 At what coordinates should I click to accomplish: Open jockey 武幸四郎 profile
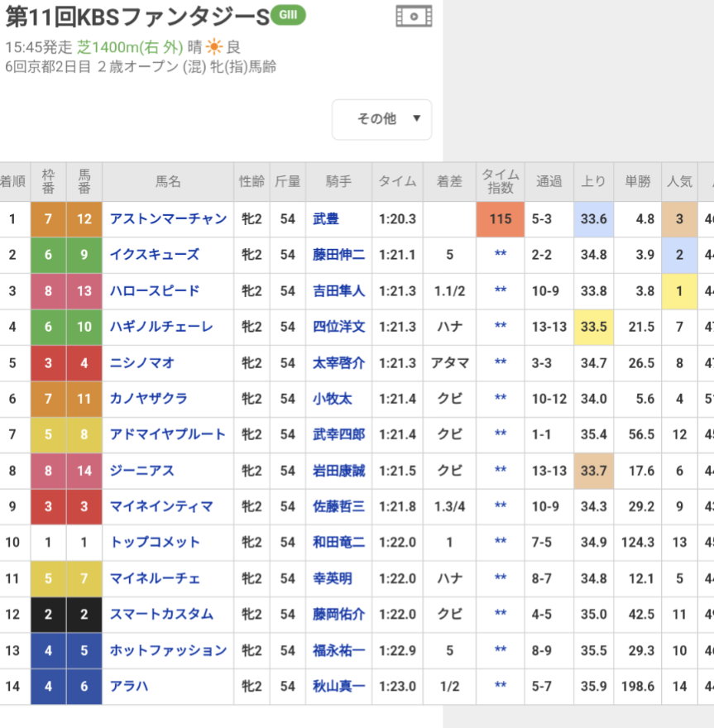click(338, 434)
